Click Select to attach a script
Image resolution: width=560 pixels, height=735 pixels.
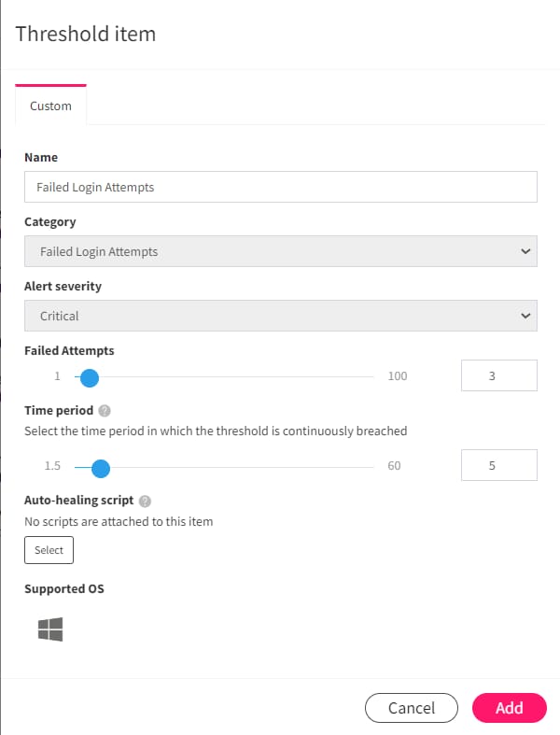coord(49,550)
